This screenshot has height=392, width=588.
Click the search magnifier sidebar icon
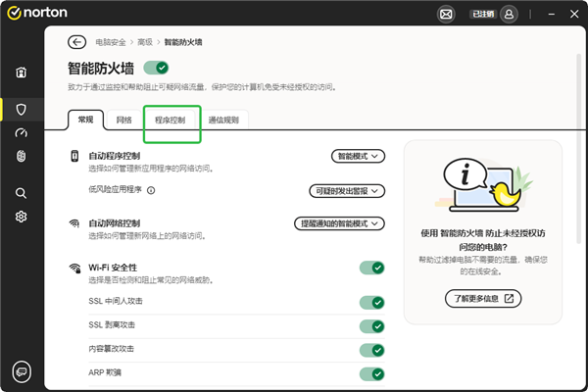pos(22,193)
